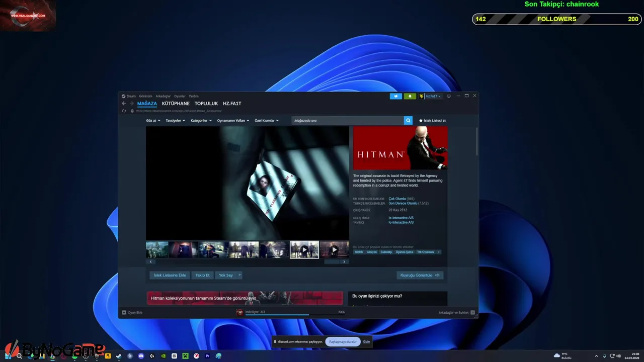Open Logitech G HUB in taskbar

(152, 356)
